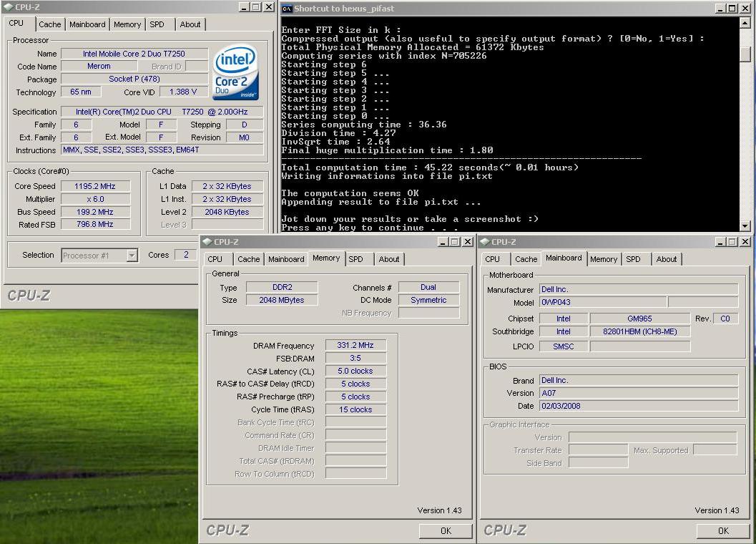Click the Cores value '2'

point(186,255)
